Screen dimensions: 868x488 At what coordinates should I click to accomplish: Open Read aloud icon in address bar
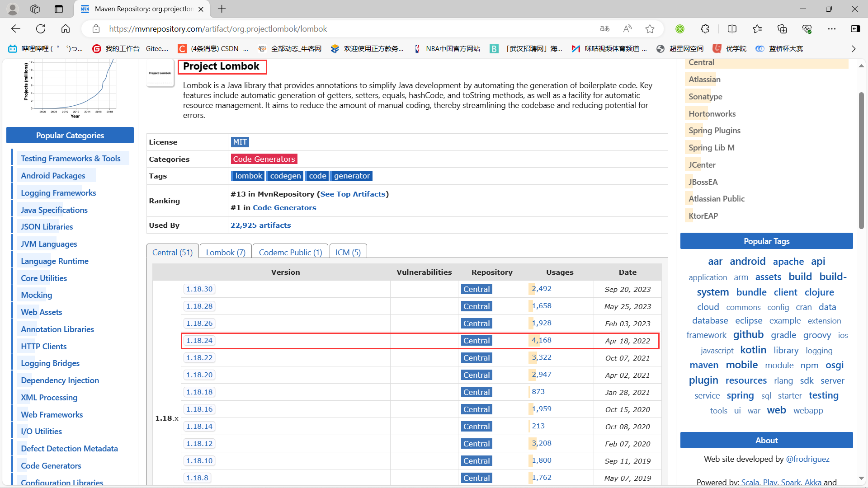tap(627, 29)
